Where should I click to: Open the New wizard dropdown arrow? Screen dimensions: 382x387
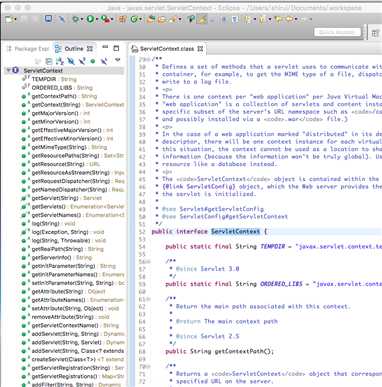coord(15,20)
